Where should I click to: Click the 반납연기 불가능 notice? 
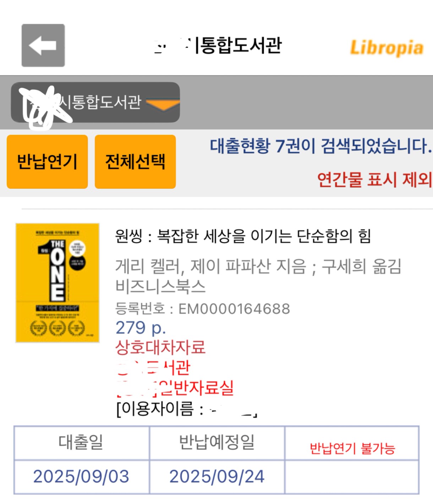352,448
